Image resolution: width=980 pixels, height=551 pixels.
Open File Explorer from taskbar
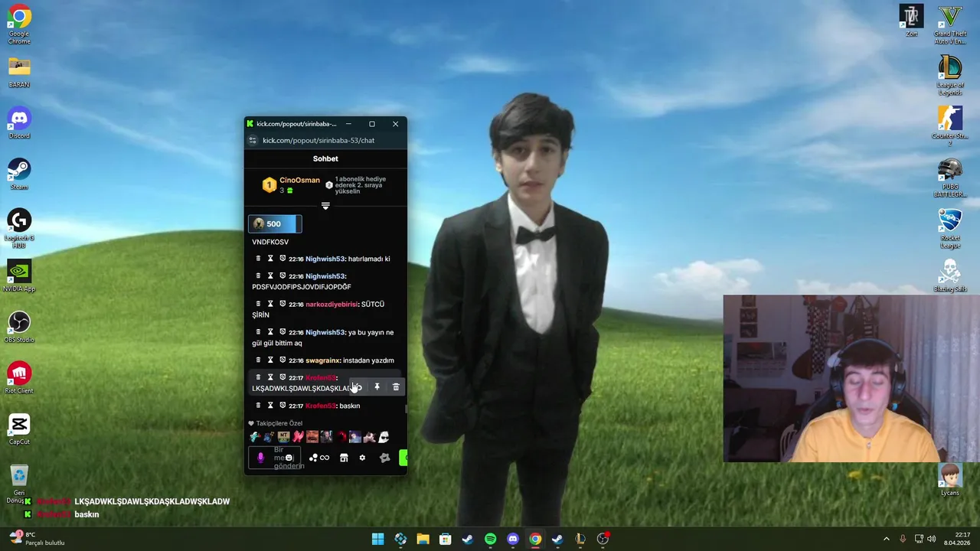[x=423, y=539]
